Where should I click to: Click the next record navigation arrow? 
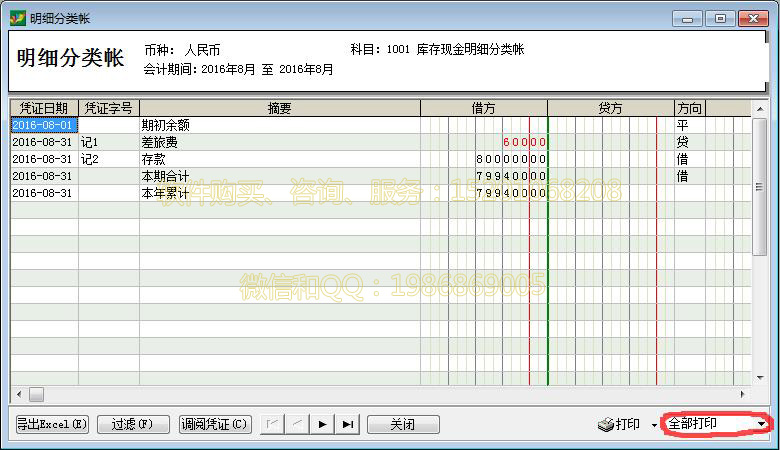pyautogui.click(x=322, y=425)
